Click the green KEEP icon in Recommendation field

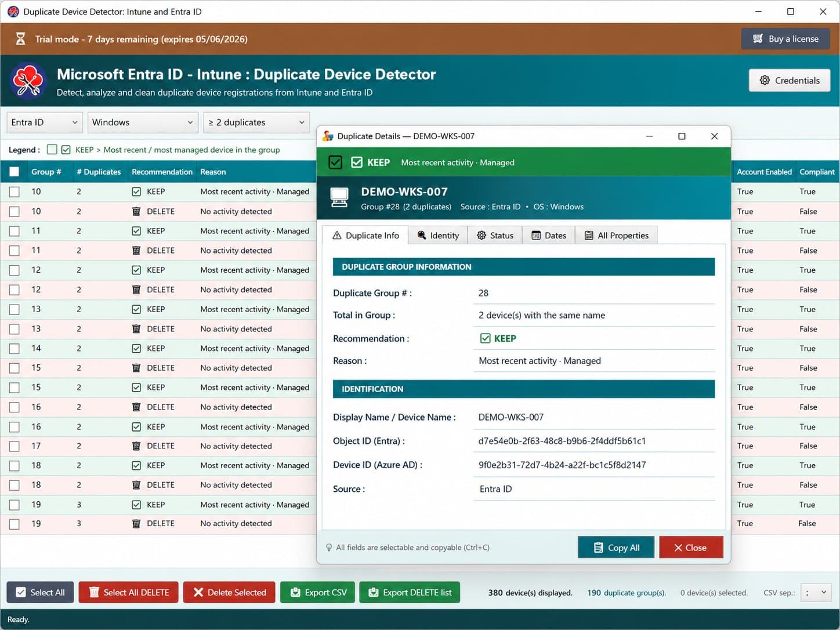[x=486, y=338]
